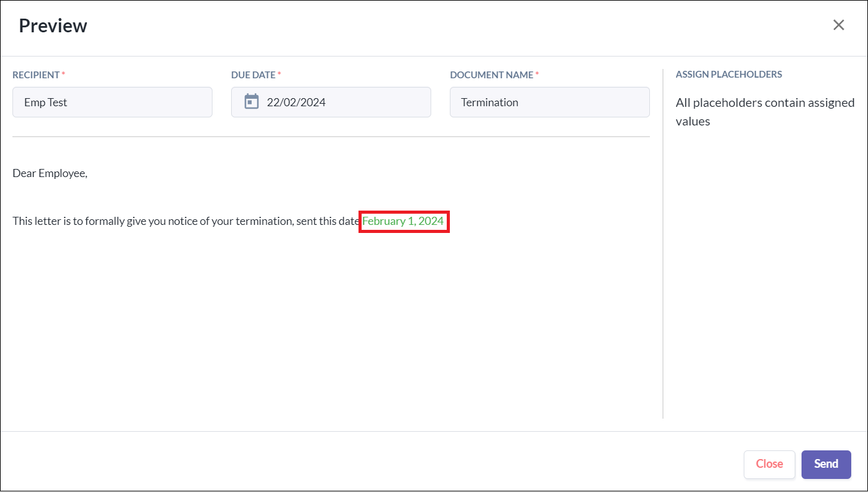868x492 pixels.
Task: Click the Document Name field showing Termination
Action: click(550, 102)
